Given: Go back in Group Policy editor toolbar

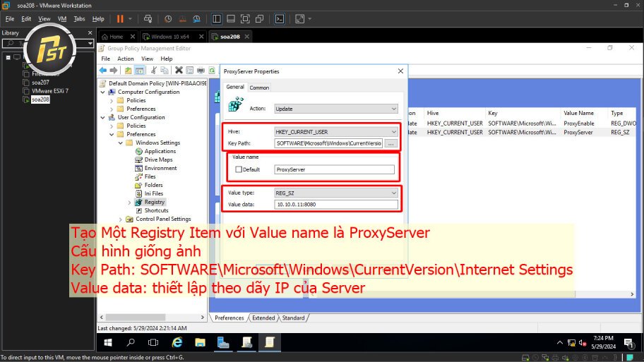Looking at the screenshot, I should (x=103, y=71).
